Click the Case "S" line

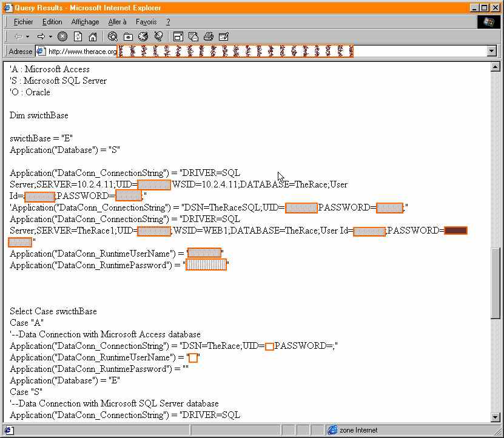click(x=26, y=392)
